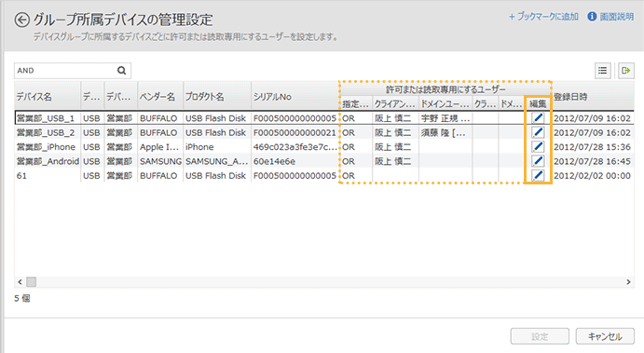This screenshot has width=644, height=353.
Task: Sort by デバイス名 column header
Action: point(48,97)
